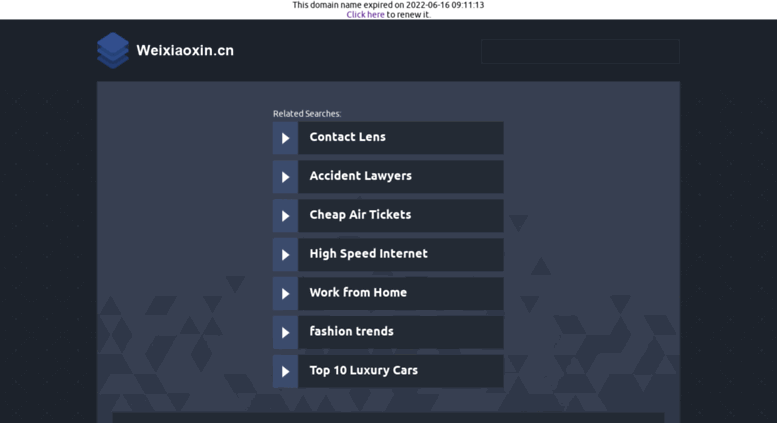This screenshot has height=423, width=777.
Task: Click the Weixiaoxin.cn site title
Action: tap(185, 51)
